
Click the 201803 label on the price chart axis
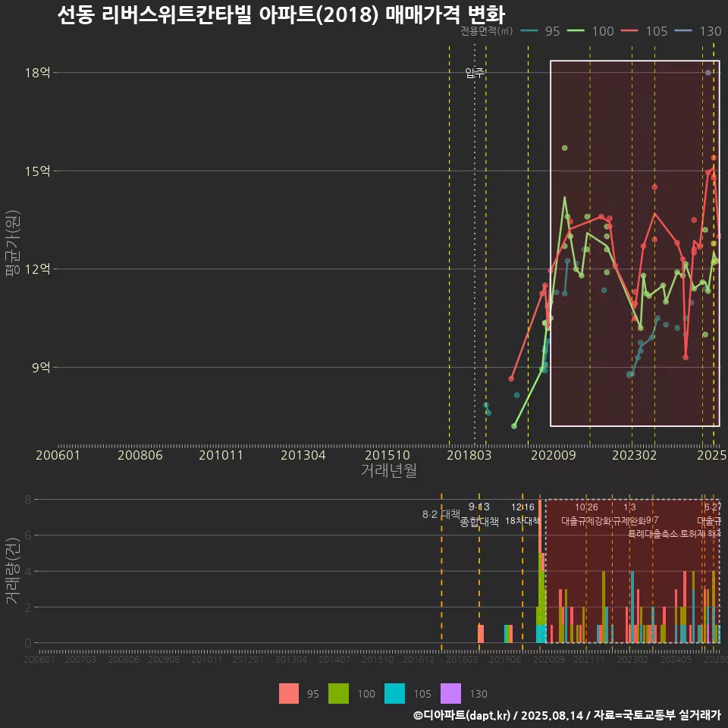click(469, 455)
